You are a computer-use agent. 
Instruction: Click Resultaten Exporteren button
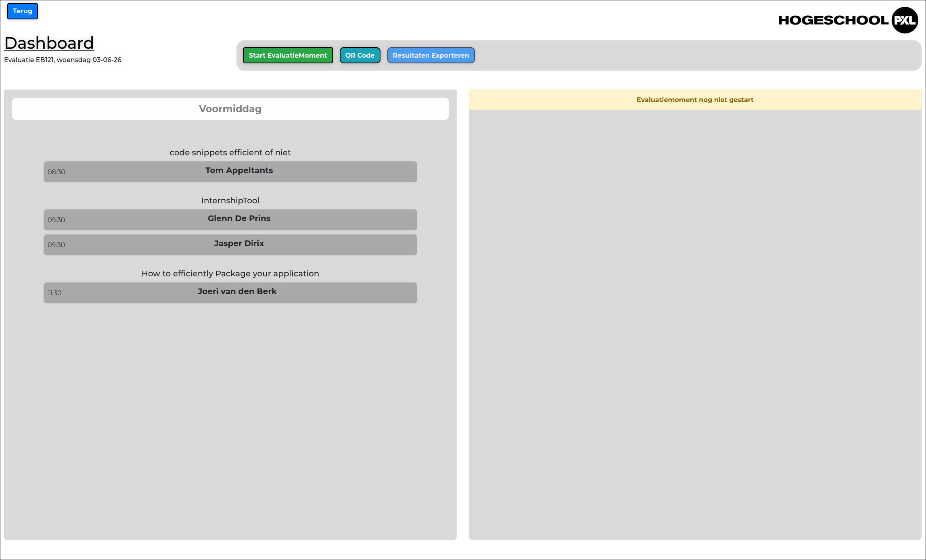pyautogui.click(x=431, y=55)
